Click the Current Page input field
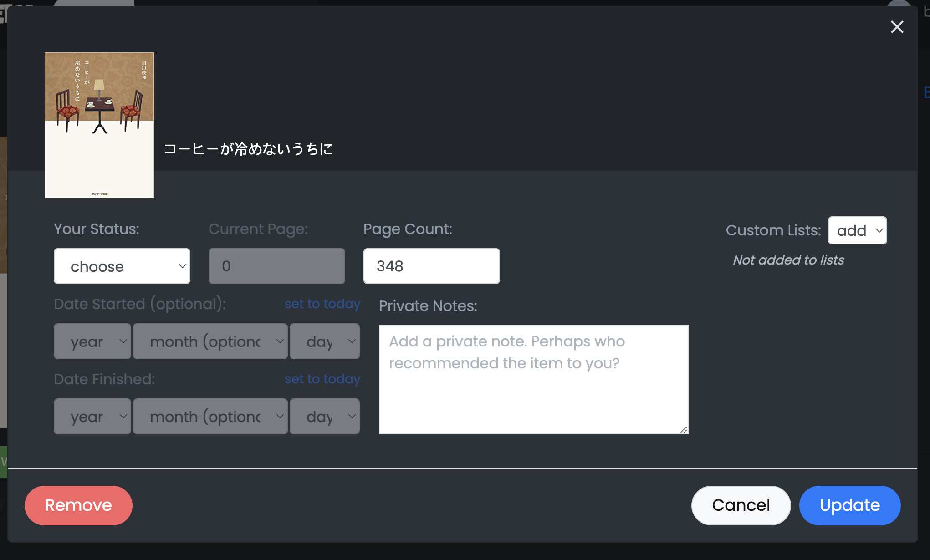 (276, 266)
